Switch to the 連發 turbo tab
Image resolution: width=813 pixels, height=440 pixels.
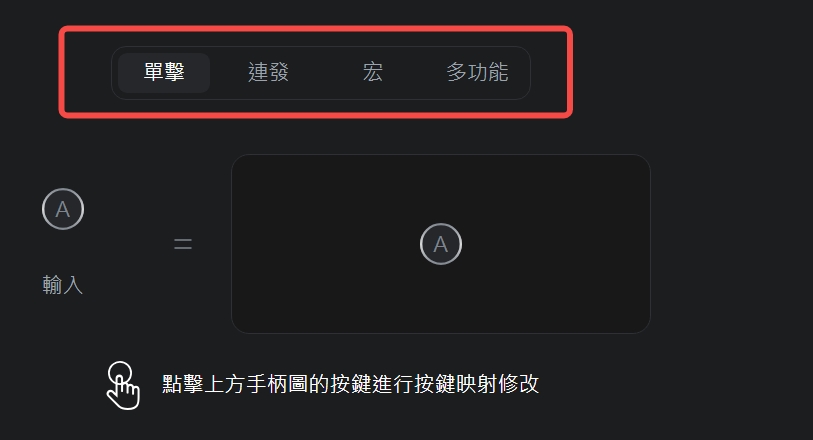click(268, 73)
